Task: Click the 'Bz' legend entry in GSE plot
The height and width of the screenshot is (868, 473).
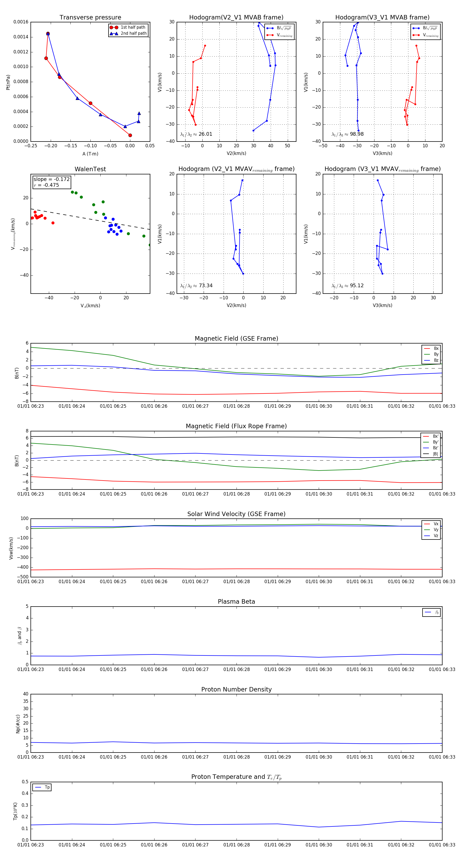Action: [431, 360]
